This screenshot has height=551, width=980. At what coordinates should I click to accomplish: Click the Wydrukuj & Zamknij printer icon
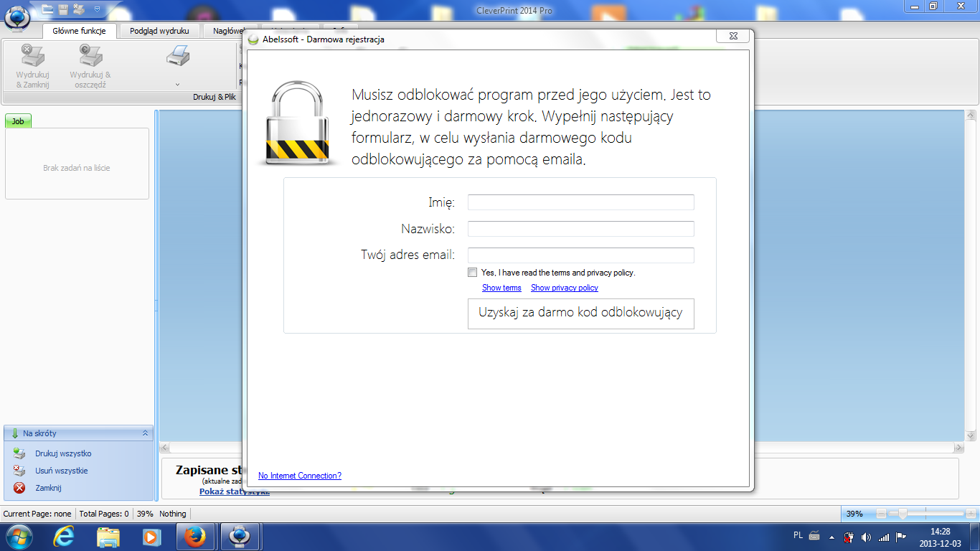(x=32, y=55)
